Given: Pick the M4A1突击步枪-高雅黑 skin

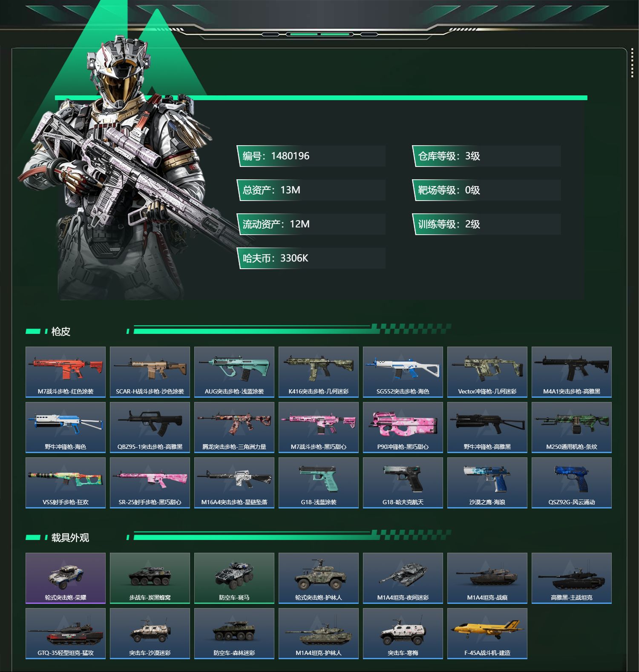Looking at the screenshot, I should click(572, 372).
